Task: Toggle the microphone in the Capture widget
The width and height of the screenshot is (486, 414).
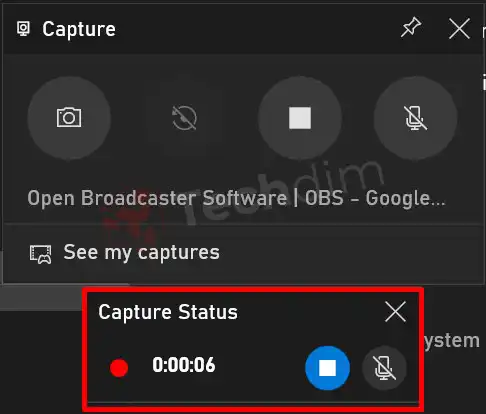Action: pyautogui.click(x=415, y=117)
